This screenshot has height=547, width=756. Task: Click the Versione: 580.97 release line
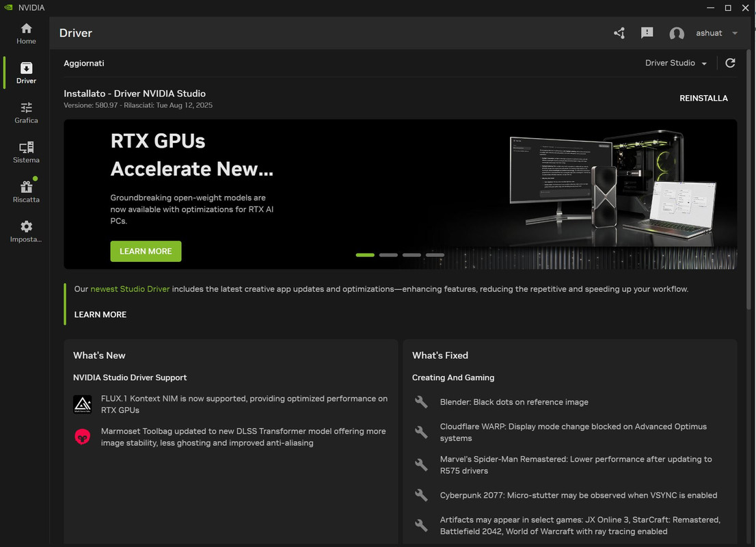138,105
